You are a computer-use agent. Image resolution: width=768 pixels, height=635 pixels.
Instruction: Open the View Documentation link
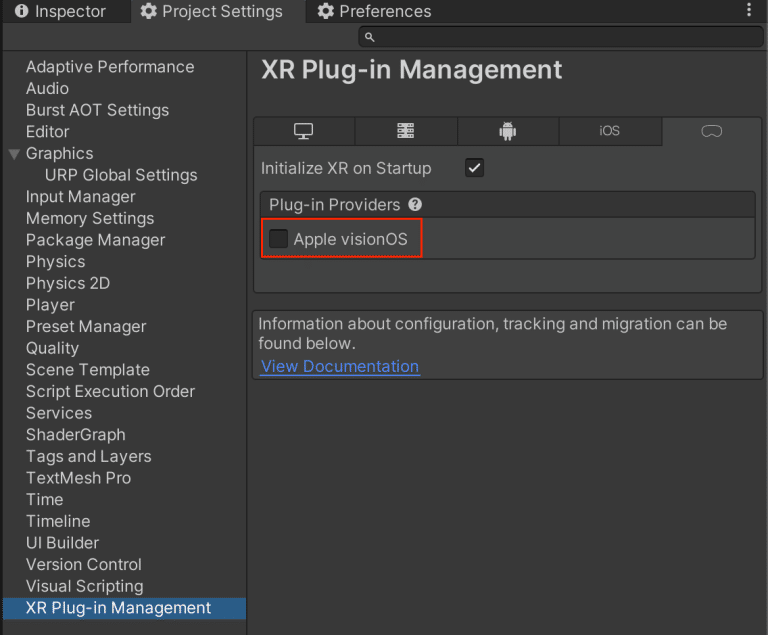click(x=340, y=366)
